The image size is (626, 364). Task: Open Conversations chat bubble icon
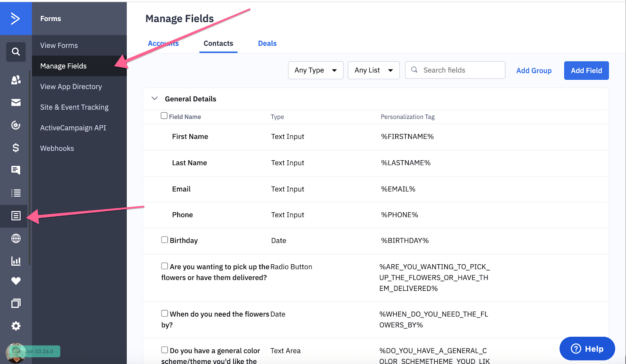click(16, 170)
